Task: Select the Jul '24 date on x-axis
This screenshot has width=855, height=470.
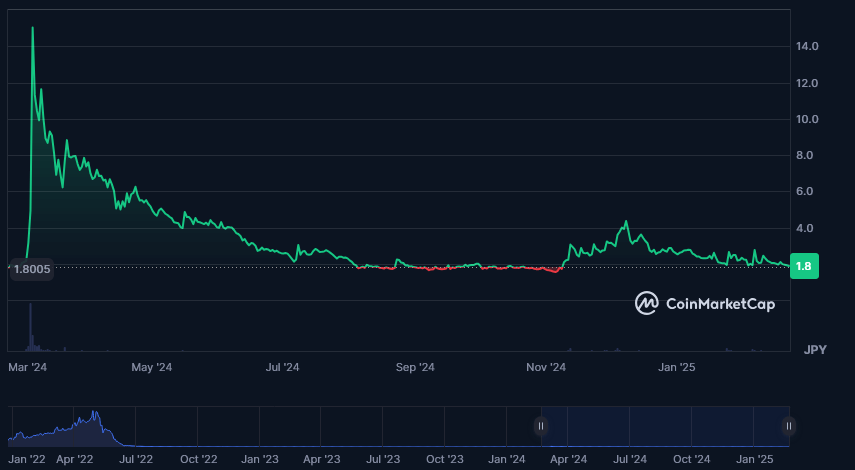Action: tap(282, 368)
